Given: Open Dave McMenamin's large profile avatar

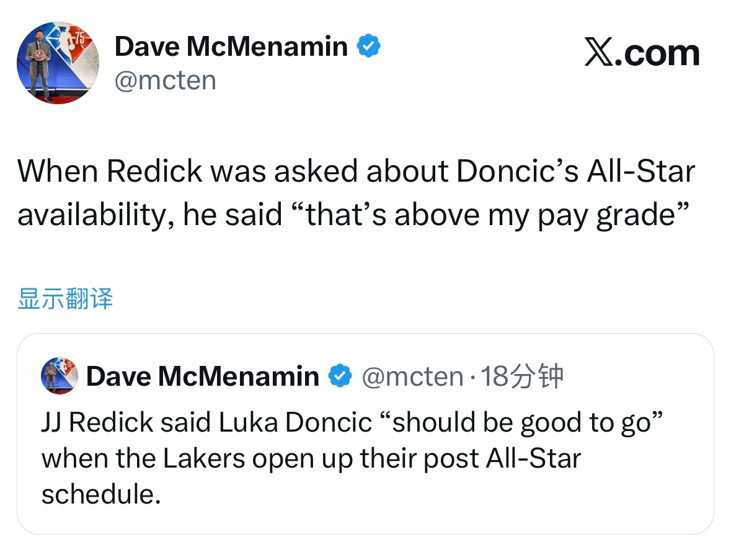Looking at the screenshot, I should (x=58, y=62).
